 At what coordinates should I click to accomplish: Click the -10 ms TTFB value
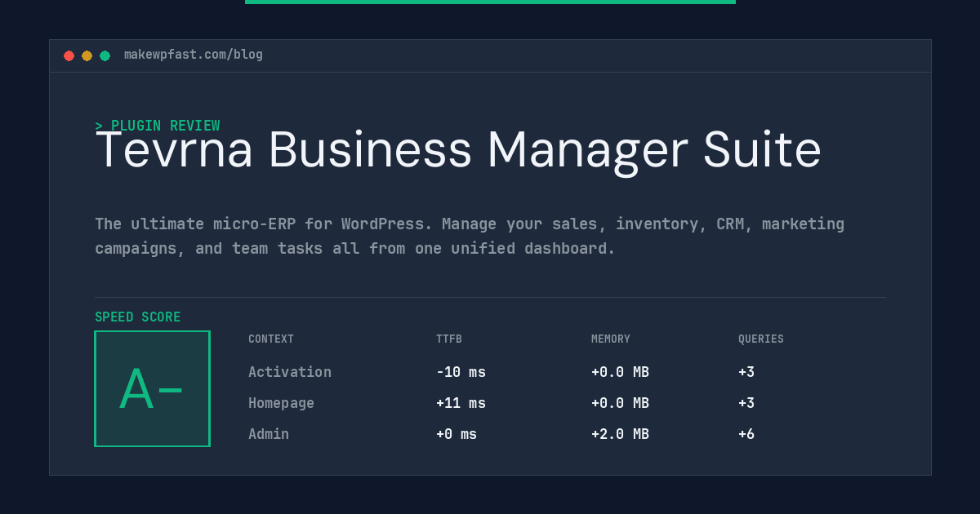[461, 372]
